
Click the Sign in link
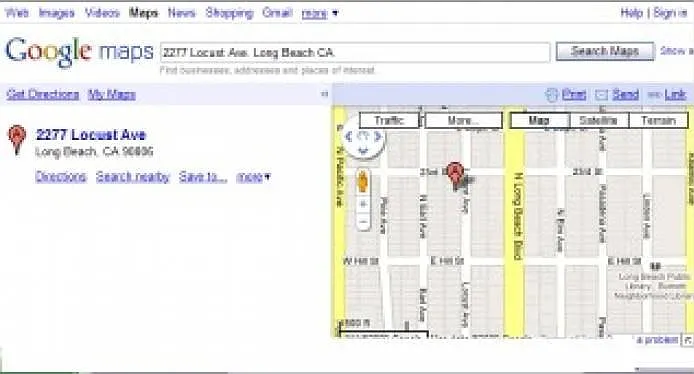tap(671, 13)
